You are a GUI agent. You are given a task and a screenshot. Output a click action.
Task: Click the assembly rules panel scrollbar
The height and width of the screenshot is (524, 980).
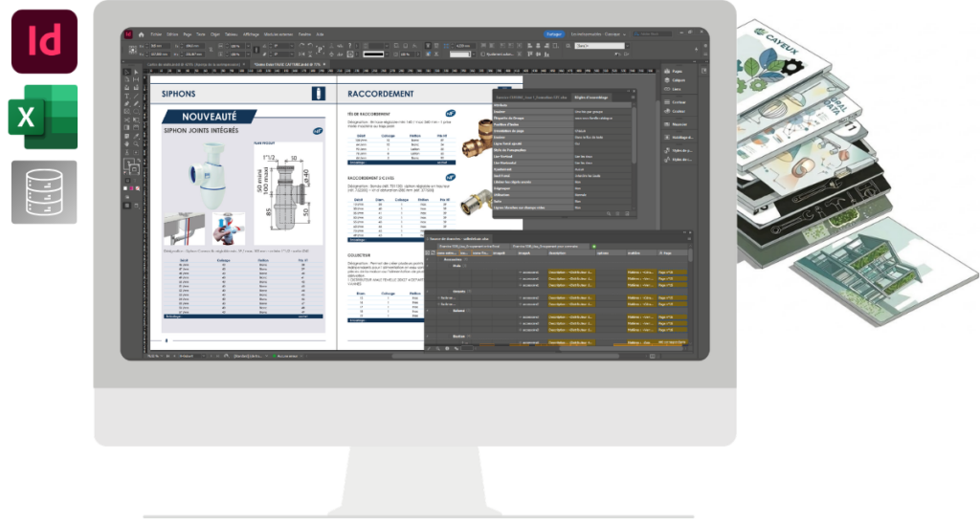point(634,134)
